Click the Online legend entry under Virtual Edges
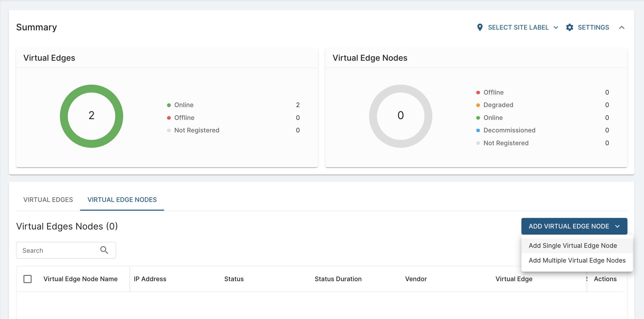The height and width of the screenshot is (319, 644). (x=184, y=105)
